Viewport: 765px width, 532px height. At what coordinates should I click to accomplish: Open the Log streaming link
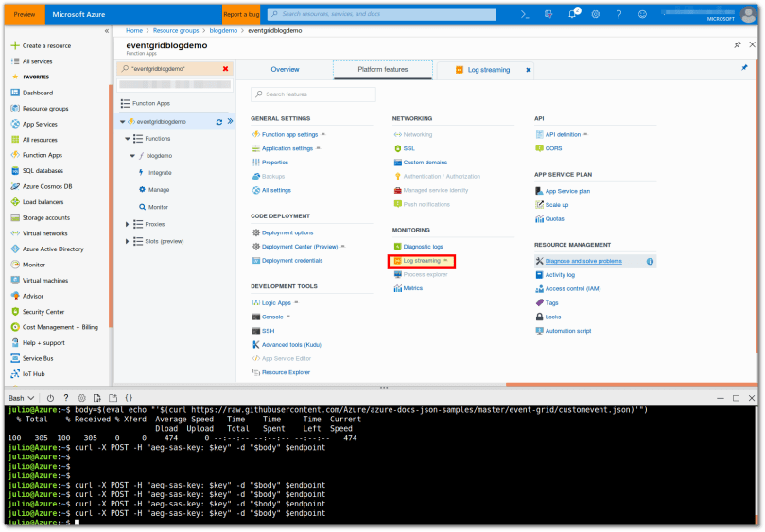click(x=422, y=260)
